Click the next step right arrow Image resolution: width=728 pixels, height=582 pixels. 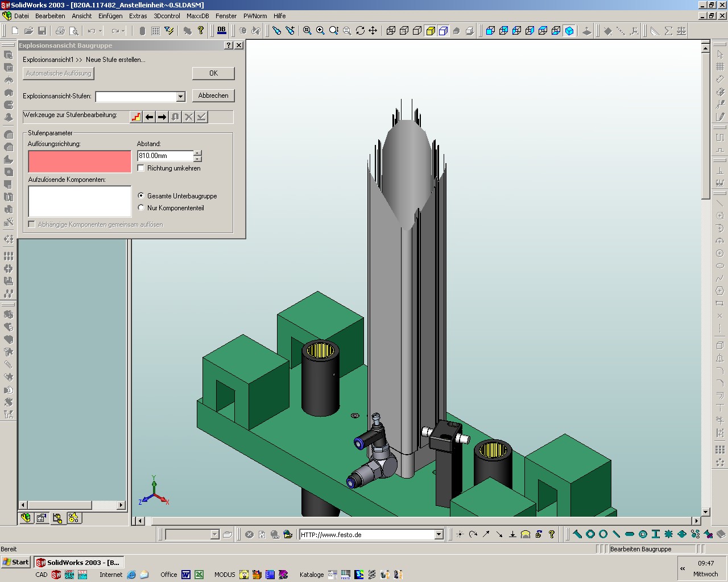[x=162, y=117]
